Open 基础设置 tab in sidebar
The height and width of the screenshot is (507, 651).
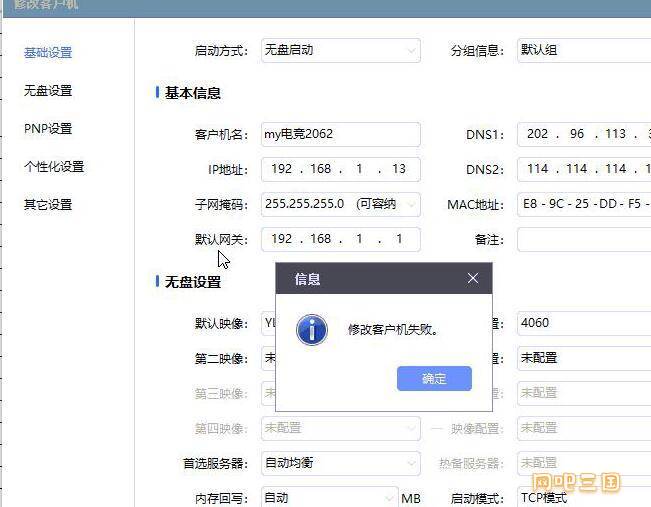48,53
